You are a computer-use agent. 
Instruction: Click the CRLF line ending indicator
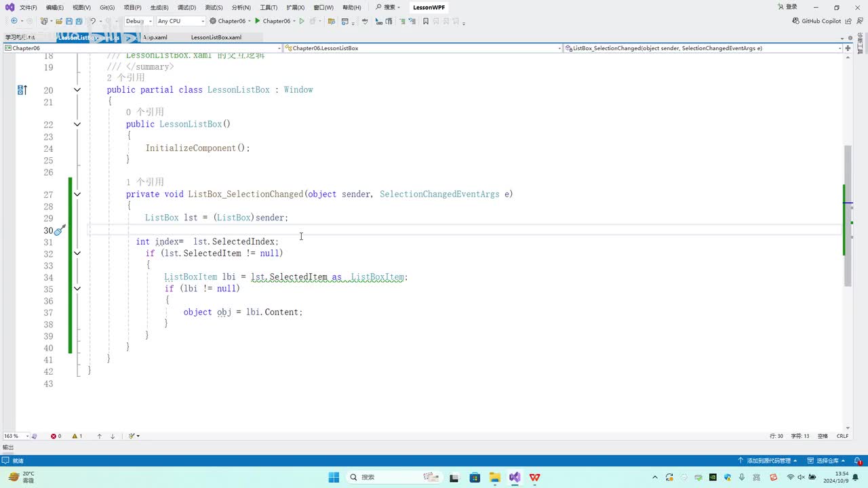pyautogui.click(x=843, y=436)
